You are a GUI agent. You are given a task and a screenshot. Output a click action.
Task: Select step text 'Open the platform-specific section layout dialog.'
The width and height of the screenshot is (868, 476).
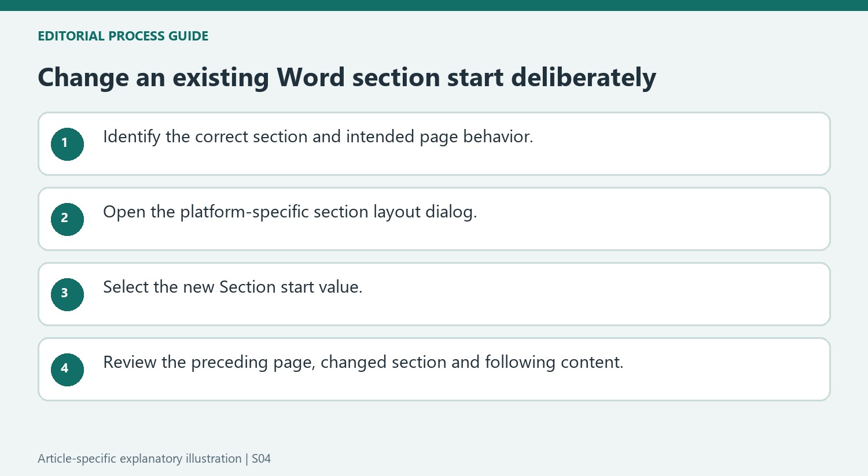[290, 212]
